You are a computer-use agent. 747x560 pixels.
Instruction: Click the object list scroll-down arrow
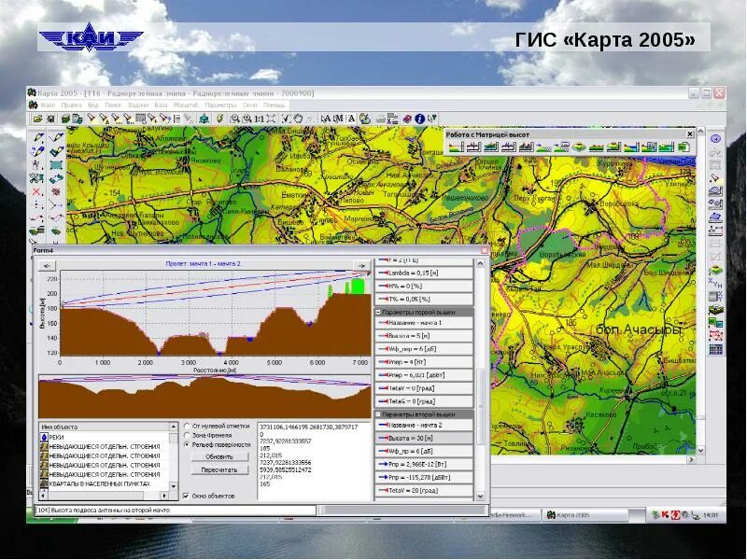174,486
